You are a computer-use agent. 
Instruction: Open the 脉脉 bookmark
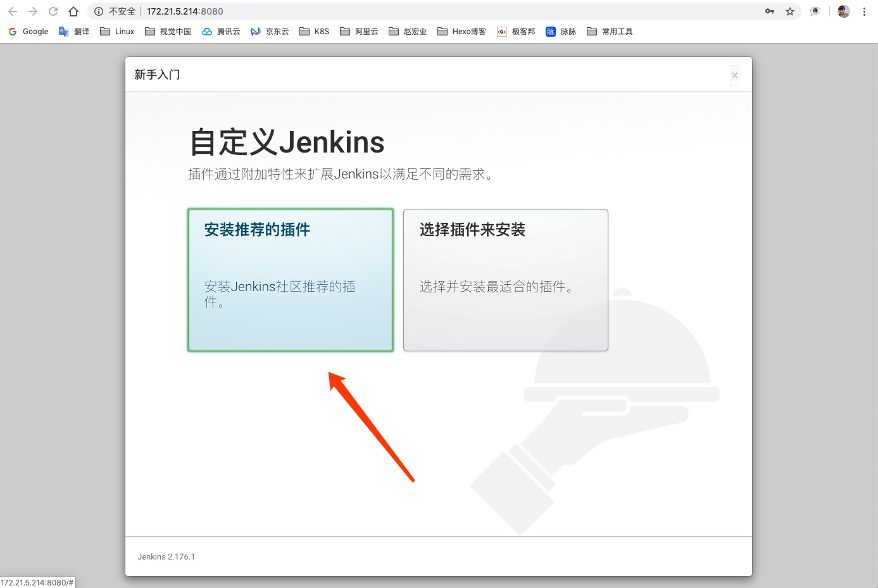561,32
